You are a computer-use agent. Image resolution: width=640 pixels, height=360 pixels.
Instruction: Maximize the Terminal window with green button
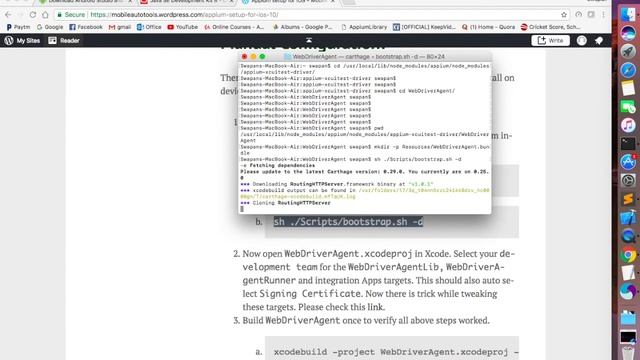(x=262, y=57)
